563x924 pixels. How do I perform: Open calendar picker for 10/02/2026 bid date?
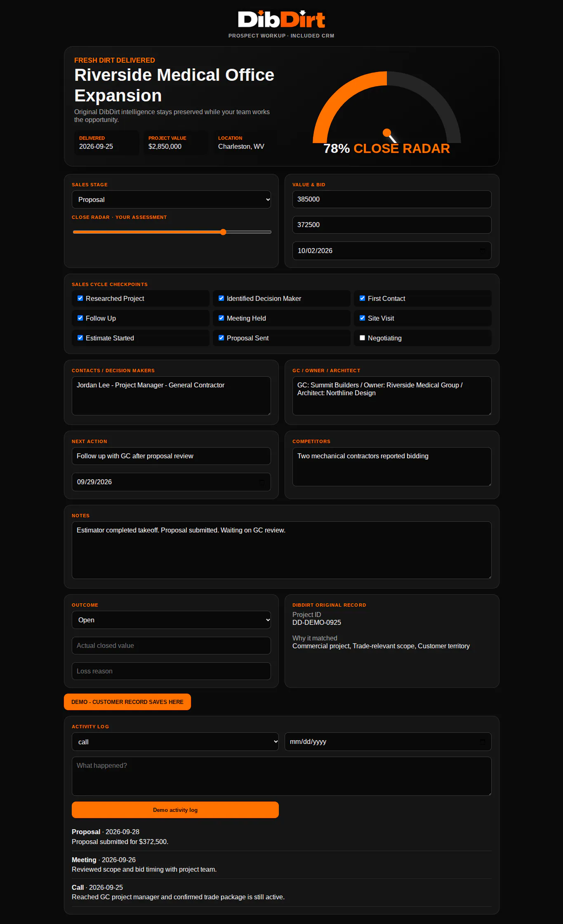[482, 251]
